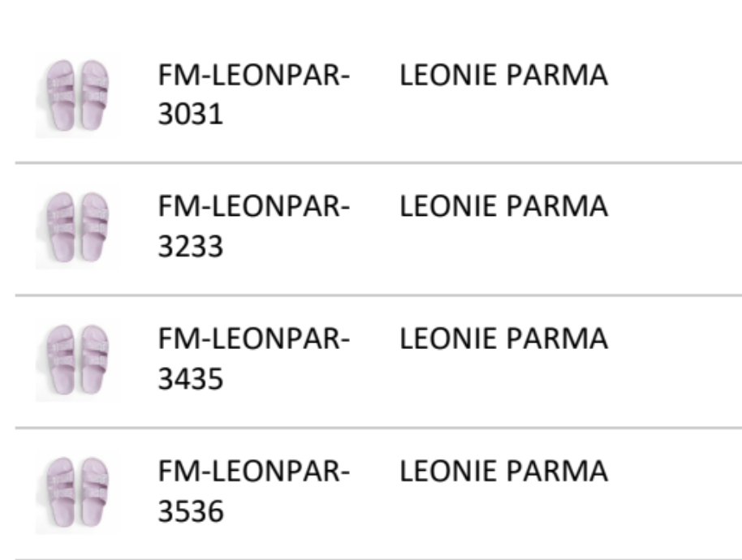Click the separator line under the 3233 row

click(378, 295)
